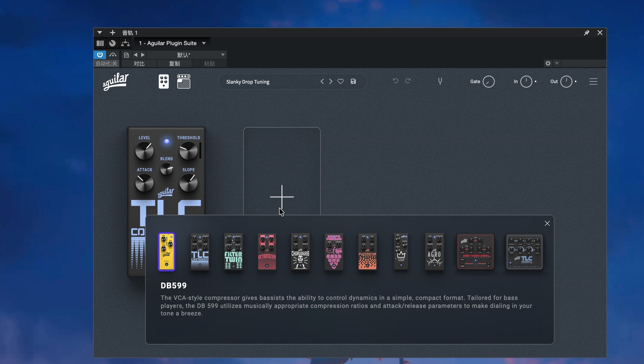Open the tuner fork icon
644x364 pixels.
click(x=440, y=82)
